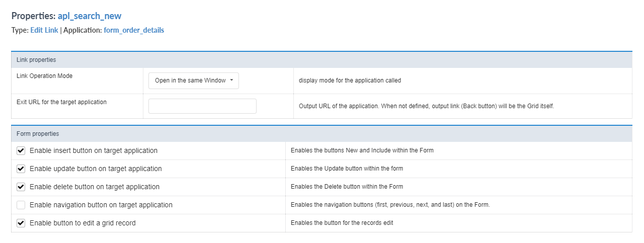Click the Link properties section header
This screenshot has width=644, height=243.
36,59
